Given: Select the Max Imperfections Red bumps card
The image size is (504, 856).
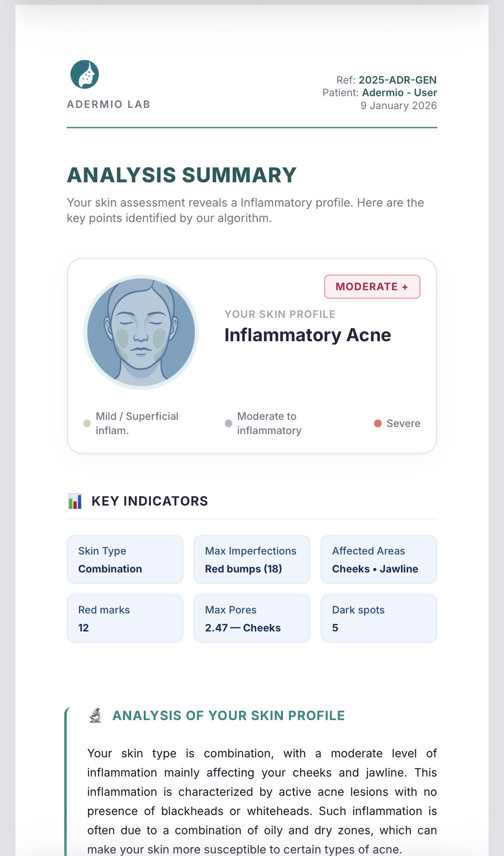Looking at the screenshot, I should 252,560.
